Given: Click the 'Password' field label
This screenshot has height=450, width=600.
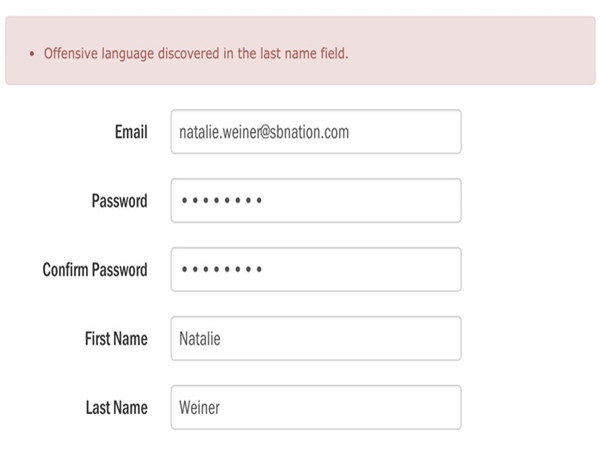Looking at the screenshot, I should point(119,201).
